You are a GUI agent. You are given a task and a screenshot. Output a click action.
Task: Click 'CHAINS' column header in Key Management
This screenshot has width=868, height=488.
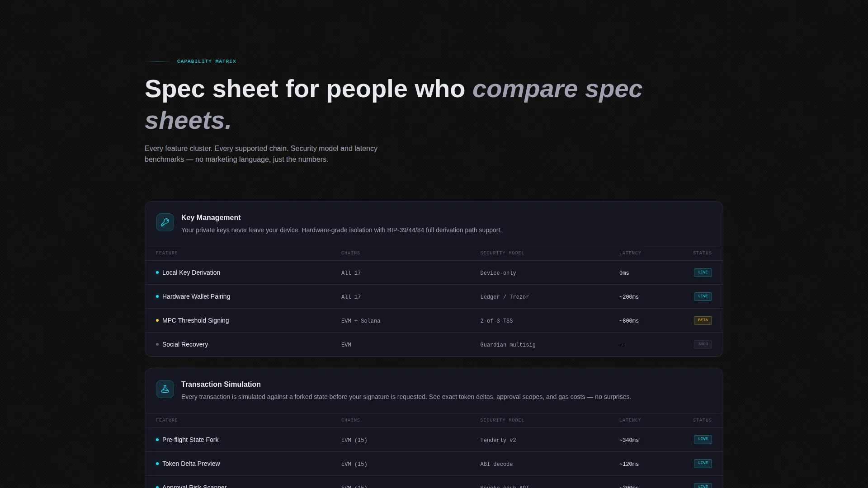coord(351,253)
